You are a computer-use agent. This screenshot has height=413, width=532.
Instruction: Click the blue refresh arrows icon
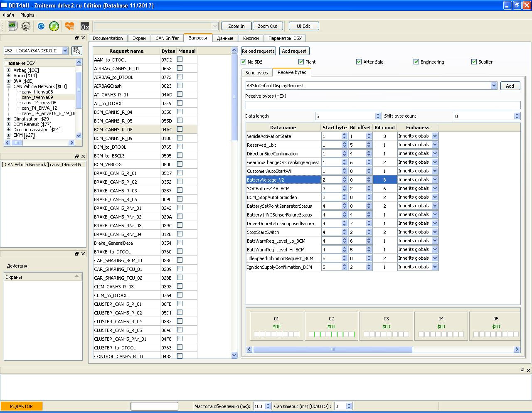[x=41, y=26]
